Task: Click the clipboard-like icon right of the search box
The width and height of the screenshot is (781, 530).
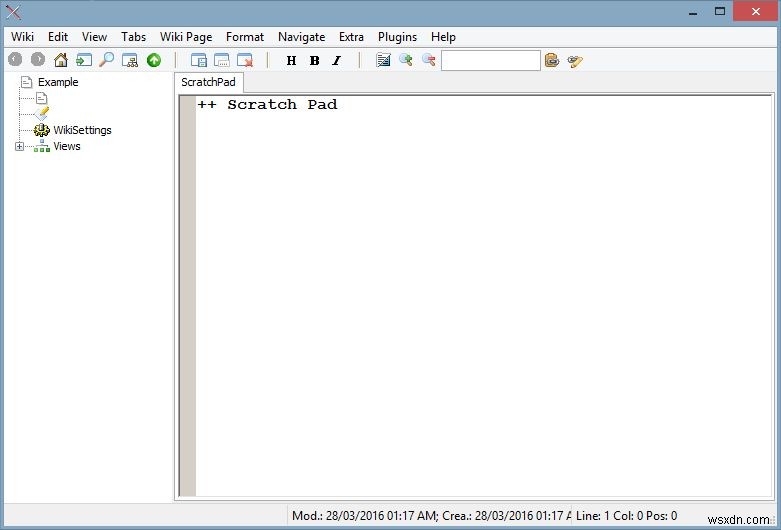Action: pyautogui.click(x=552, y=60)
